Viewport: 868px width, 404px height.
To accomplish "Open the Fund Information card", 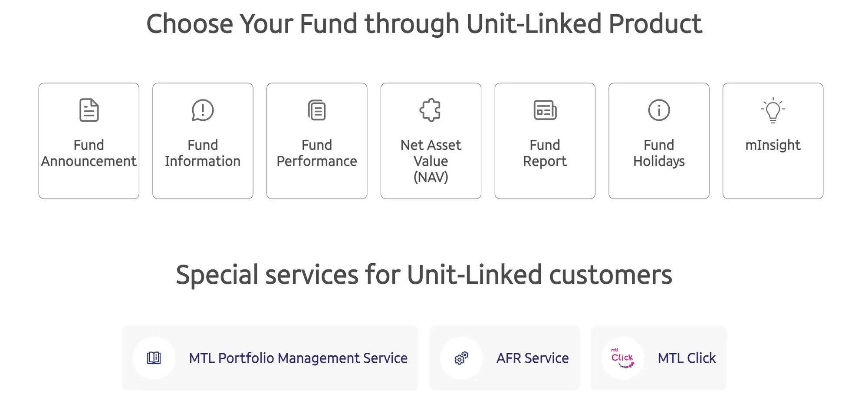I will click(x=202, y=140).
